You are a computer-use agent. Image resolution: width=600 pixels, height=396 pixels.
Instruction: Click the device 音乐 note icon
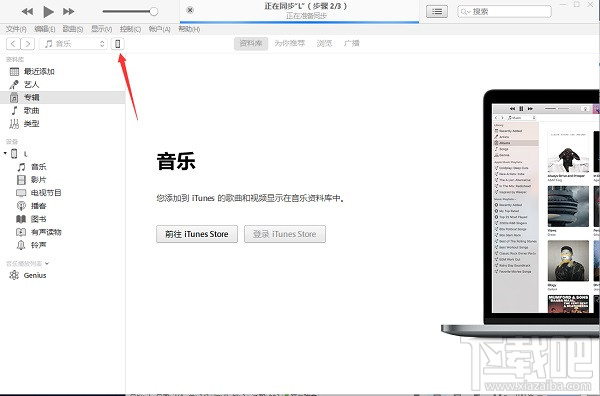coord(21,167)
